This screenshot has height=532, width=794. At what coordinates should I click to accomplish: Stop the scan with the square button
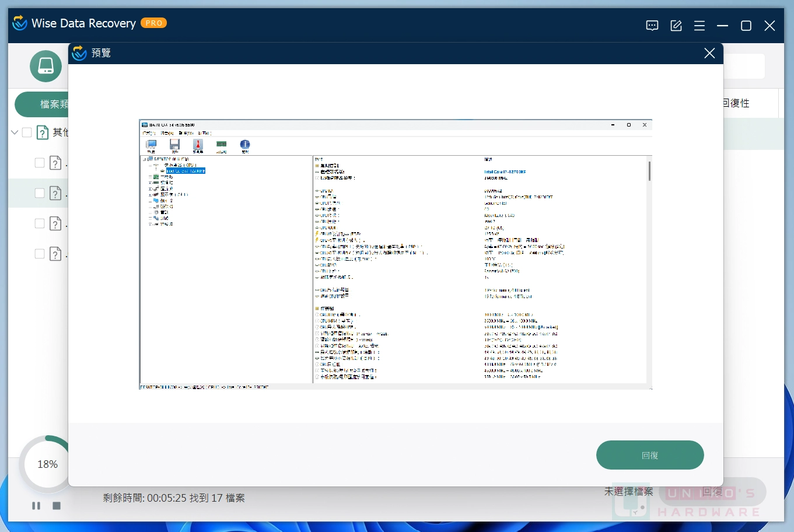(x=57, y=506)
